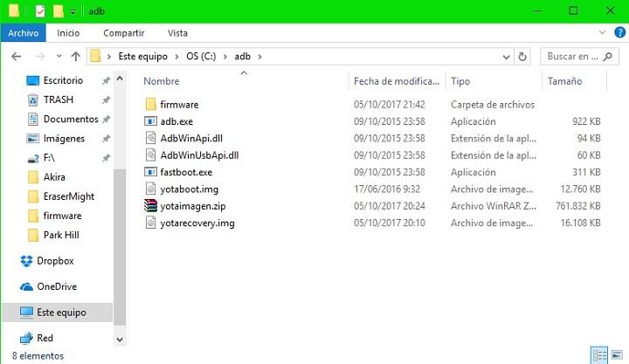The image size is (629, 364).
Task: Unpin F:\ using its pin icon
Action: [106, 158]
